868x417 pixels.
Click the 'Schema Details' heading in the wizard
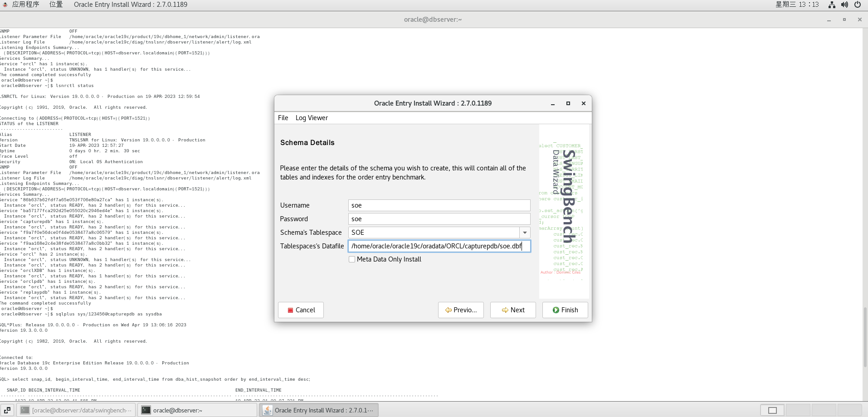pyautogui.click(x=307, y=143)
